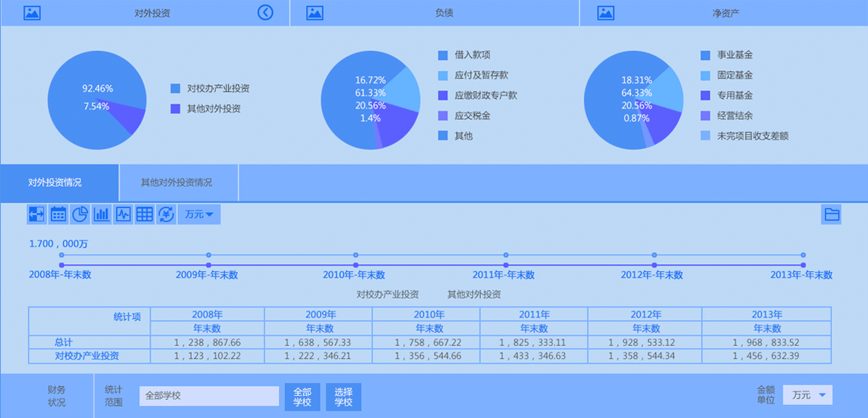
Task: Switch to pie chart view
Action: coord(80,214)
